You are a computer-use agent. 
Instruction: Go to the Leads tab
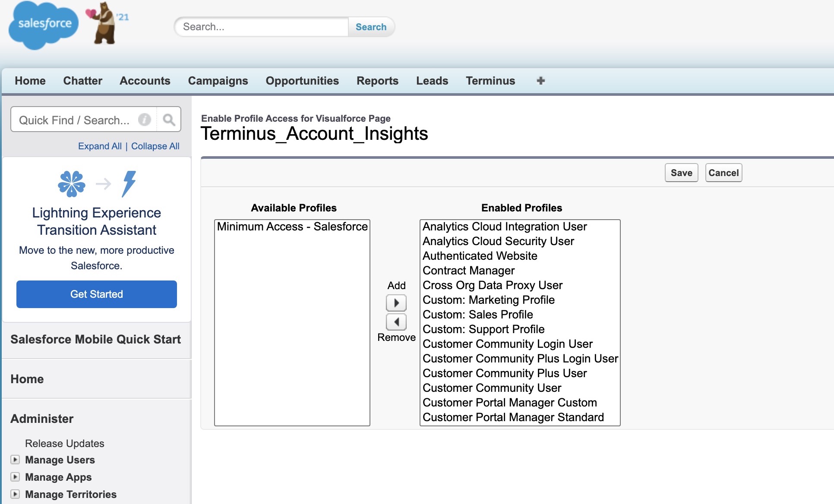tap(432, 81)
